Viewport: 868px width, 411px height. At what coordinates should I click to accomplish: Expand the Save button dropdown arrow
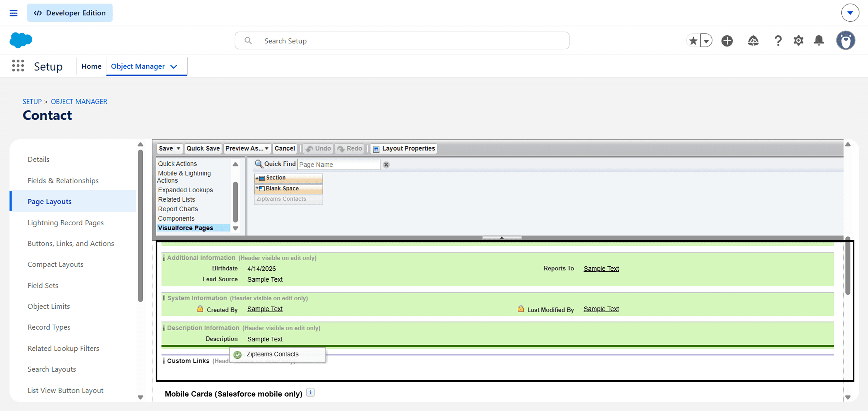coord(178,148)
